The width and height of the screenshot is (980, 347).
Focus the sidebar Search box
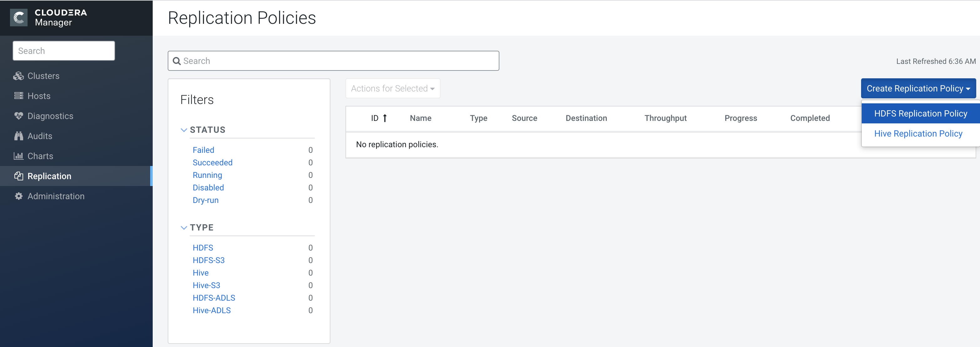click(x=64, y=51)
